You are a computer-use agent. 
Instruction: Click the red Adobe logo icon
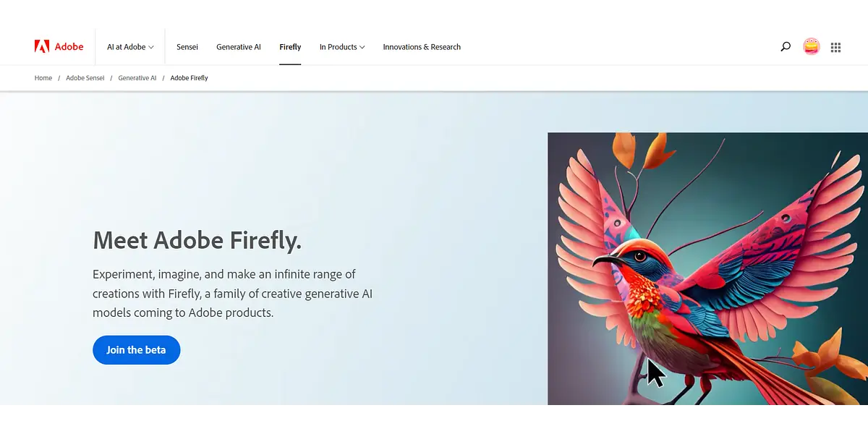coord(42,47)
